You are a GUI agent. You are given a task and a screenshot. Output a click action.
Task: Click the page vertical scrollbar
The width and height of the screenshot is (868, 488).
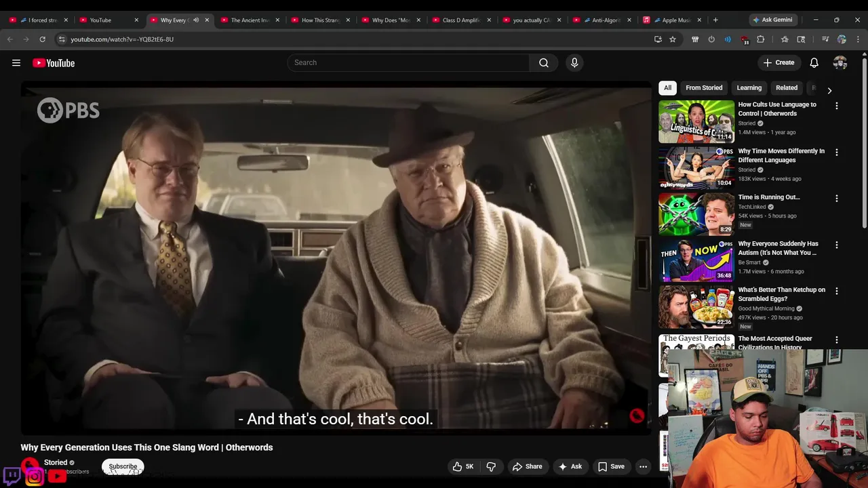tap(865, 142)
